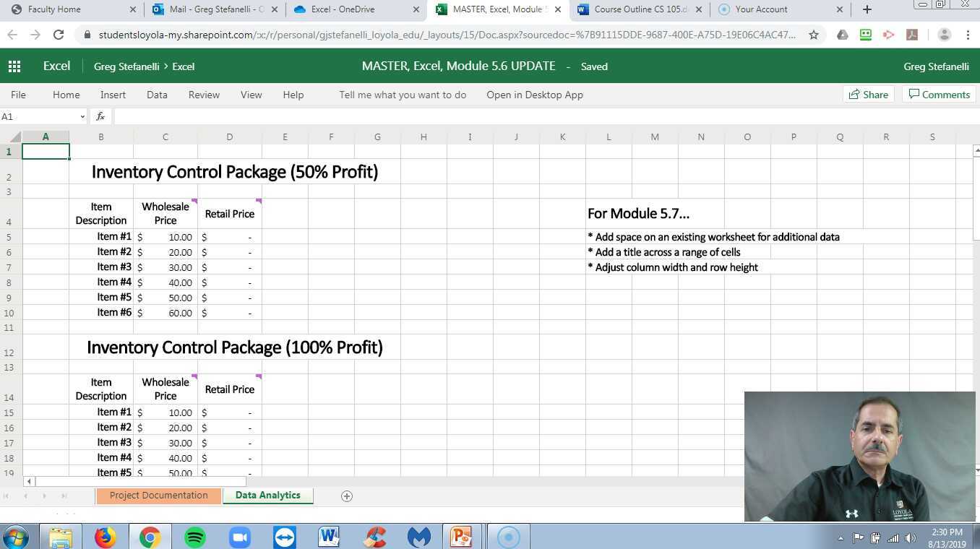
Task: Add a new worksheet with the plus button
Action: coord(347,496)
